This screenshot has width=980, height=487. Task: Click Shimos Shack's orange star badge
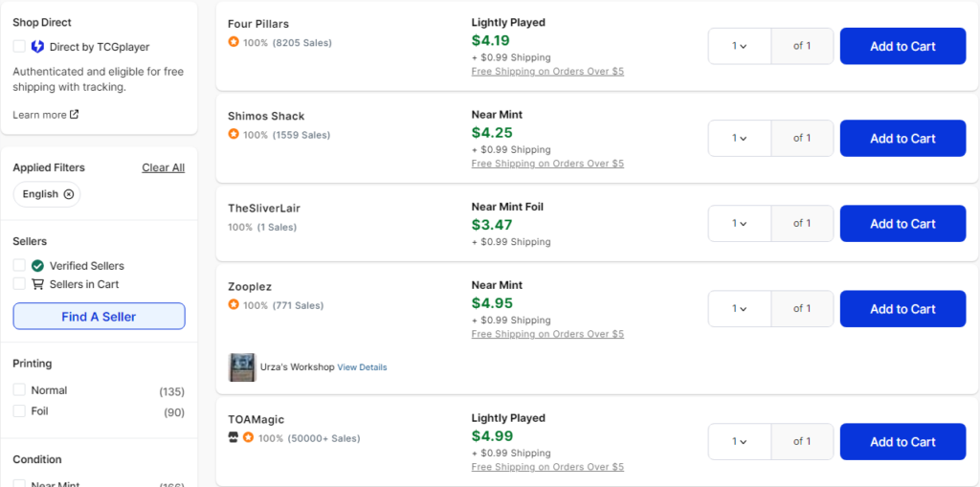pyautogui.click(x=234, y=134)
